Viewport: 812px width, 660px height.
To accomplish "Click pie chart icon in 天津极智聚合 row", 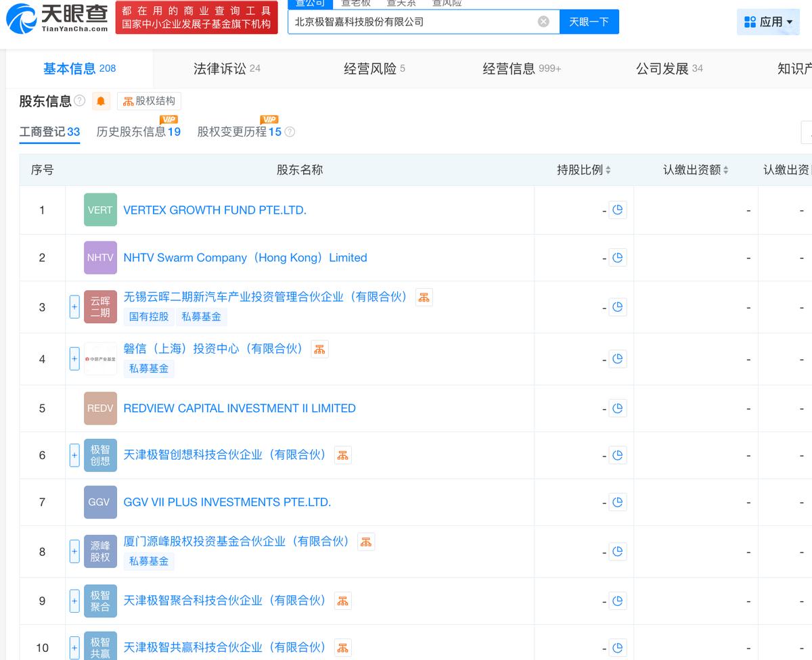I will click(x=617, y=600).
